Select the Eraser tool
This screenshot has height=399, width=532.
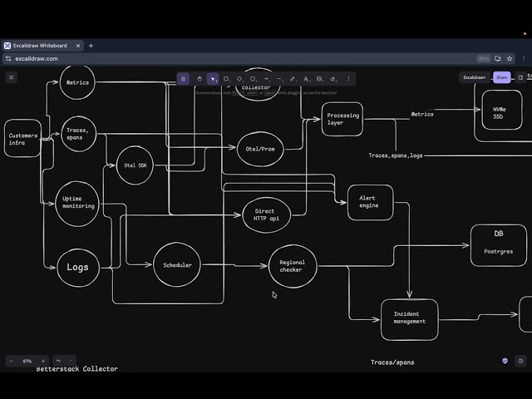pos(332,79)
